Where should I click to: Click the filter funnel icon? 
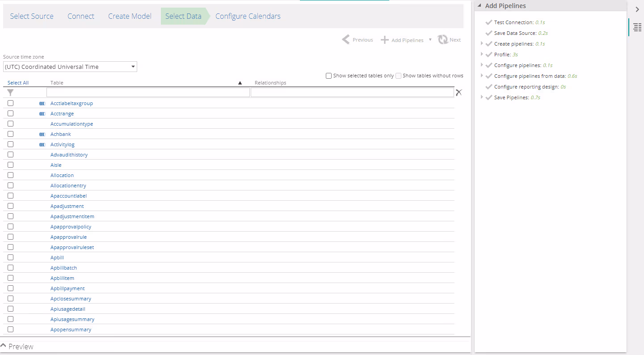pyautogui.click(x=10, y=93)
